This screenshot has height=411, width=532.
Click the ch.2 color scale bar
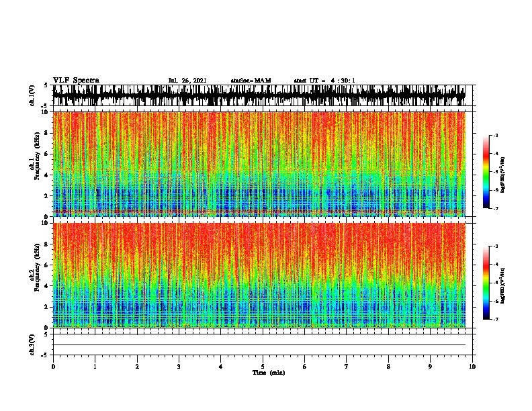[x=486, y=283]
